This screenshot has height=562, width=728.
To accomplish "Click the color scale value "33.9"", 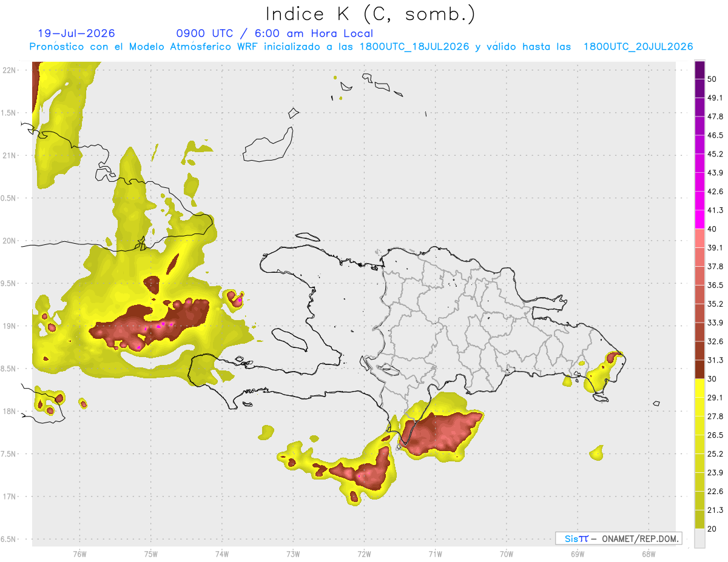I will point(715,323).
